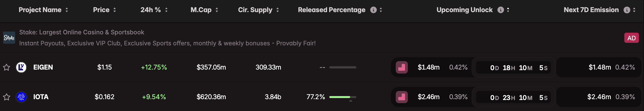Open the EIGEN project name link

[x=43, y=67]
